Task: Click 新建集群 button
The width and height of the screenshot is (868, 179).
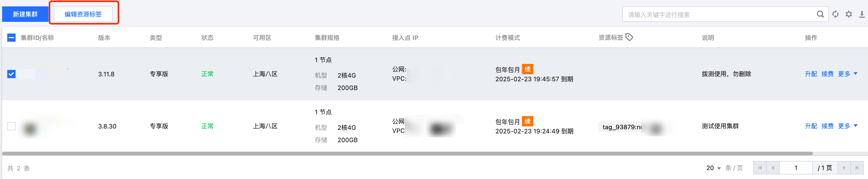Action: point(25,14)
